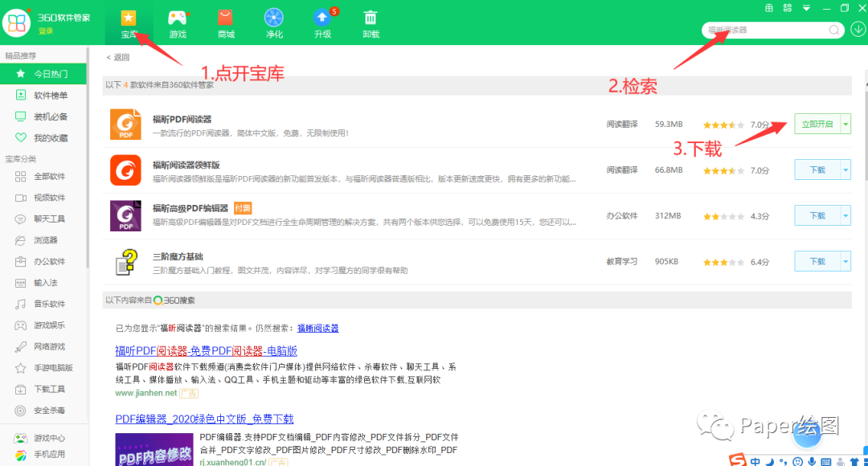Open the 卸载 uninstall tab
This screenshot has width=868, height=466.
click(x=371, y=24)
